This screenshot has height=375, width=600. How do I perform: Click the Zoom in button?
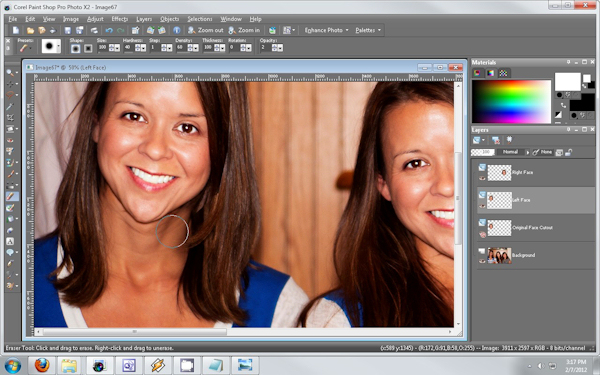point(244,30)
